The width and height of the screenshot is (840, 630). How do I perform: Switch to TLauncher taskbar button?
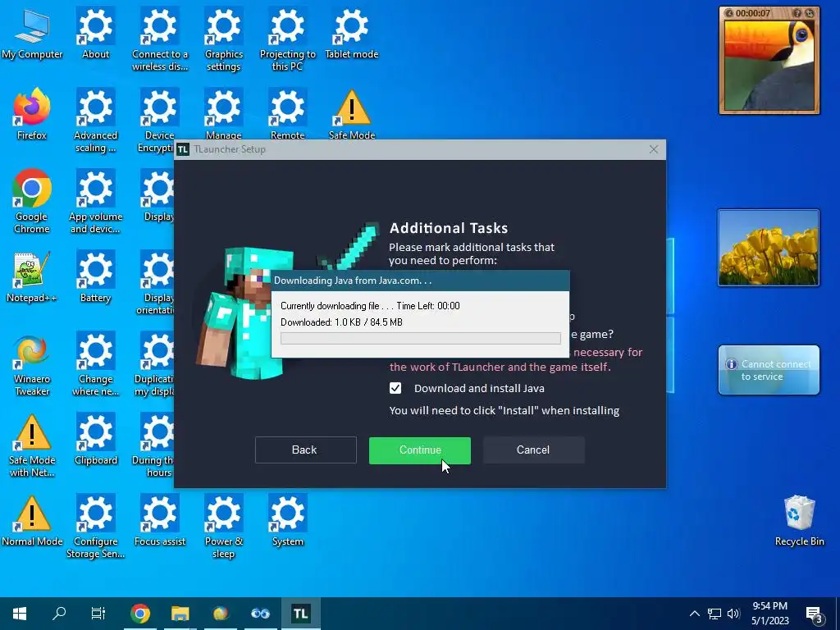[x=300, y=614]
